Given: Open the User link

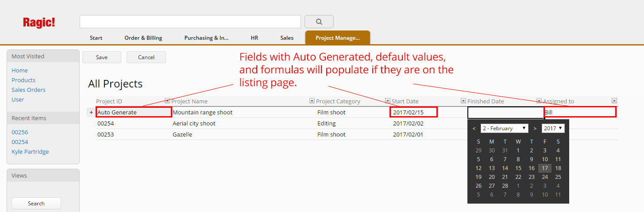Looking at the screenshot, I should pyautogui.click(x=18, y=99).
